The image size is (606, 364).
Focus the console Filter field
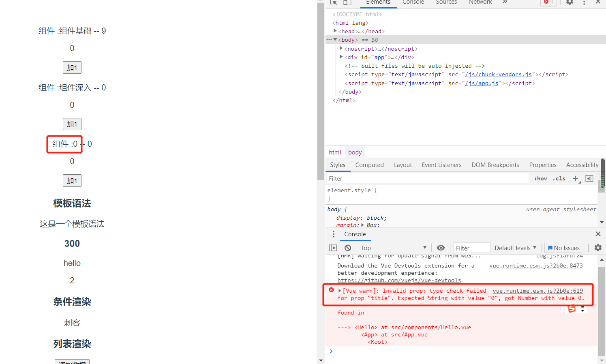tap(472, 248)
